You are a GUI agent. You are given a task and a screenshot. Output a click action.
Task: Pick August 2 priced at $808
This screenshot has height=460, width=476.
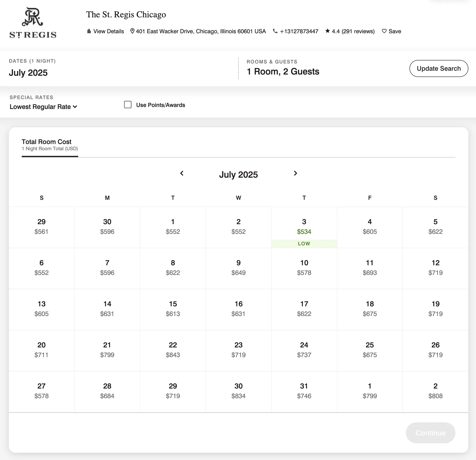pyautogui.click(x=436, y=391)
